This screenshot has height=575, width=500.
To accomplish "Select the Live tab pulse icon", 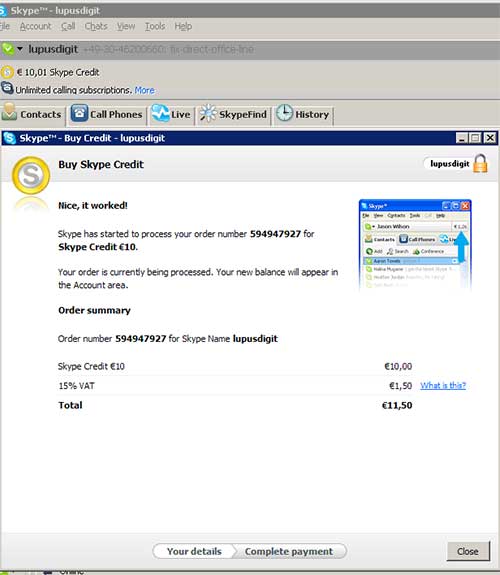I will click(x=160, y=113).
